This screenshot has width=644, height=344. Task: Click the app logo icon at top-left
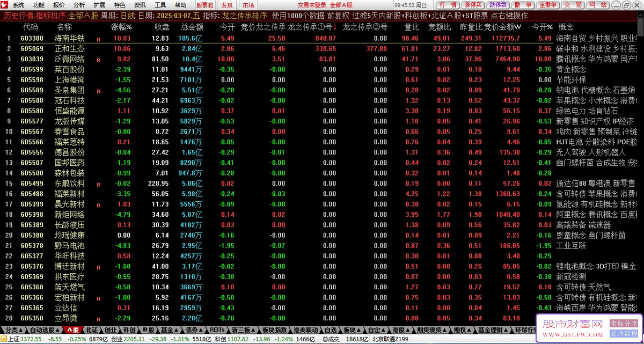point(5,5)
